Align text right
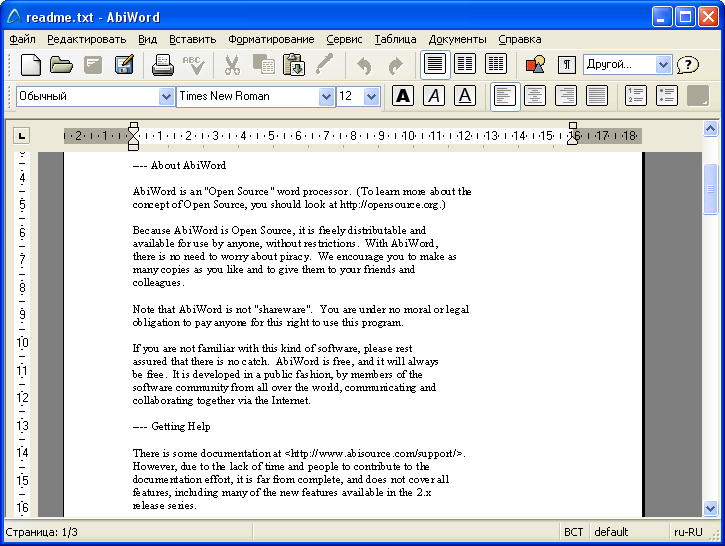The height and width of the screenshot is (546, 725). (x=566, y=96)
